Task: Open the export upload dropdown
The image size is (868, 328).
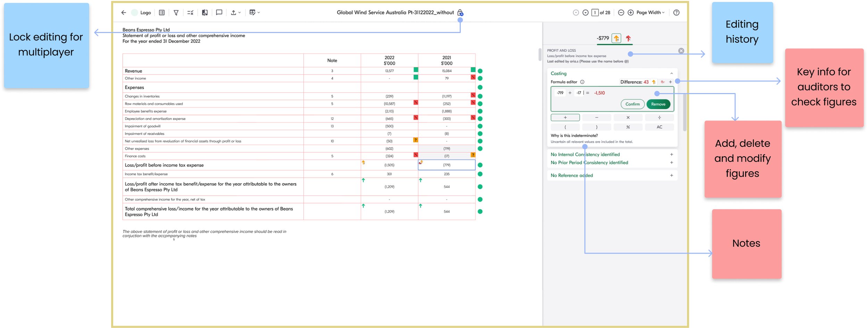Action: point(236,12)
